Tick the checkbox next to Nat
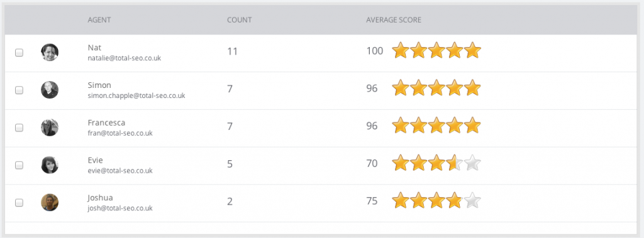 pos(19,53)
